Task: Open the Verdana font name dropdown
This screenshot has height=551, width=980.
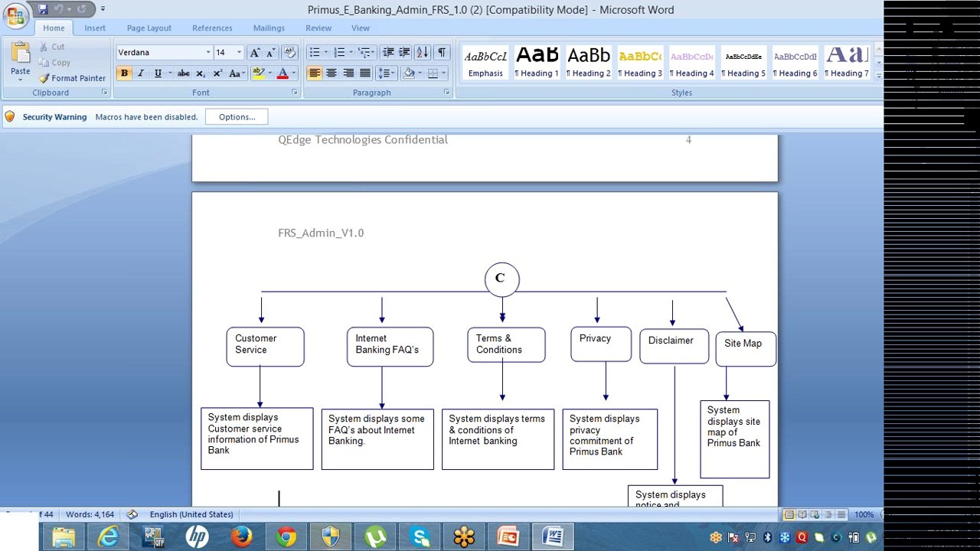Action: 207,52
